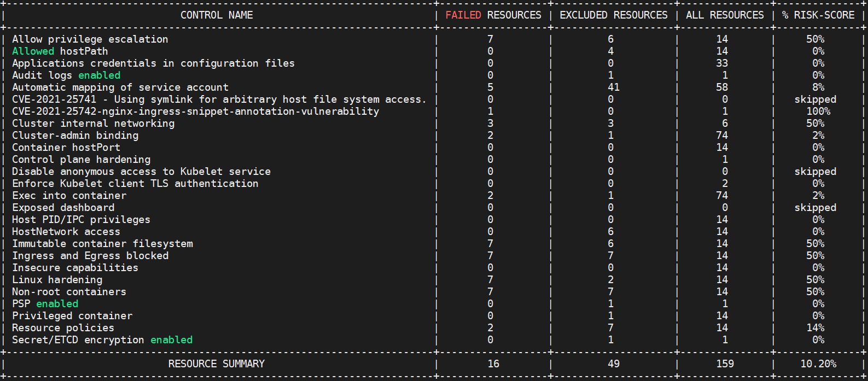Screen dimensions: 868x381
Task: Select the Secret/ETCD encryption enabled row label
Action: click(102, 340)
